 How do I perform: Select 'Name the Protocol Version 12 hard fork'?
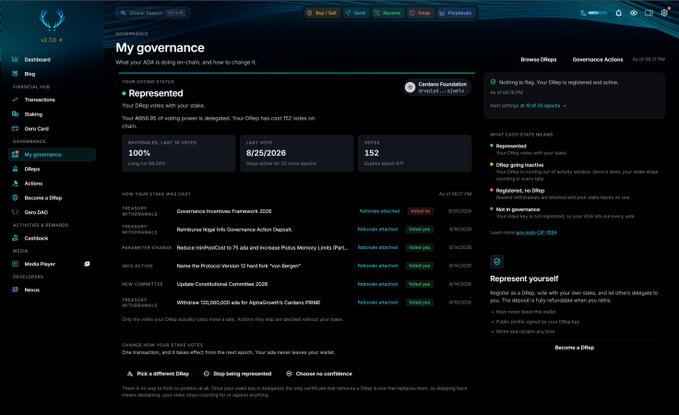coord(239,266)
